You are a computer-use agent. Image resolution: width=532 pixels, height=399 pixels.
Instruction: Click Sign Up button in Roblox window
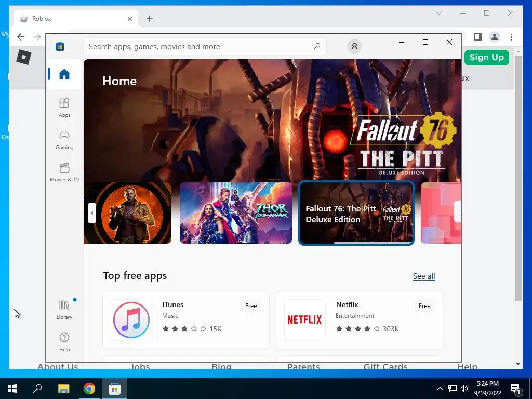pyautogui.click(x=486, y=57)
